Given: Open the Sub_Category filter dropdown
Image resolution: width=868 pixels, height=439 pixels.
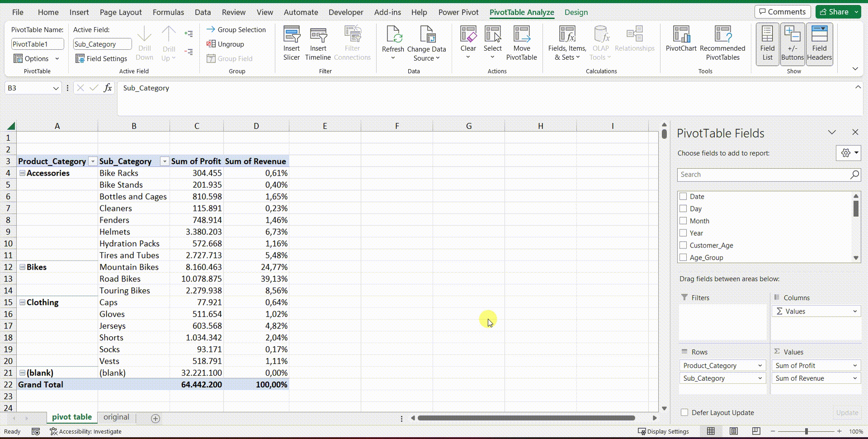Looking at the screenshot, I should [x=165, y=162].
